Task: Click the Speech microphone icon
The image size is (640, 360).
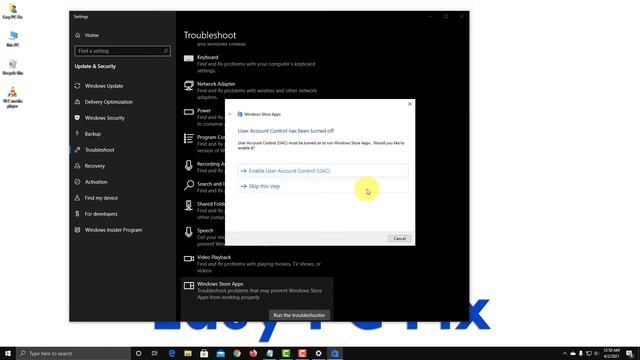Action: pos(189,232)
